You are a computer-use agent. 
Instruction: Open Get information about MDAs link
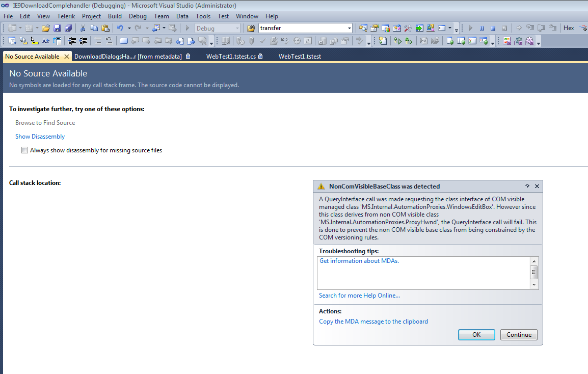[359, 261]
